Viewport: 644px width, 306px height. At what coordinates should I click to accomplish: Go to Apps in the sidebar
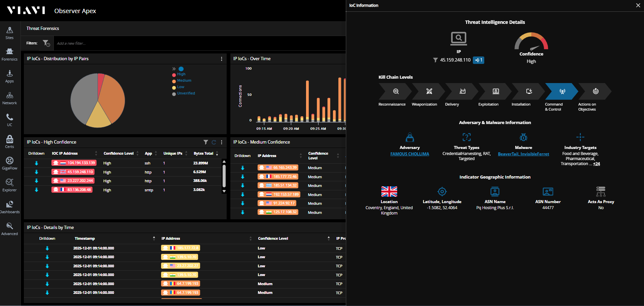pos(9,76)
